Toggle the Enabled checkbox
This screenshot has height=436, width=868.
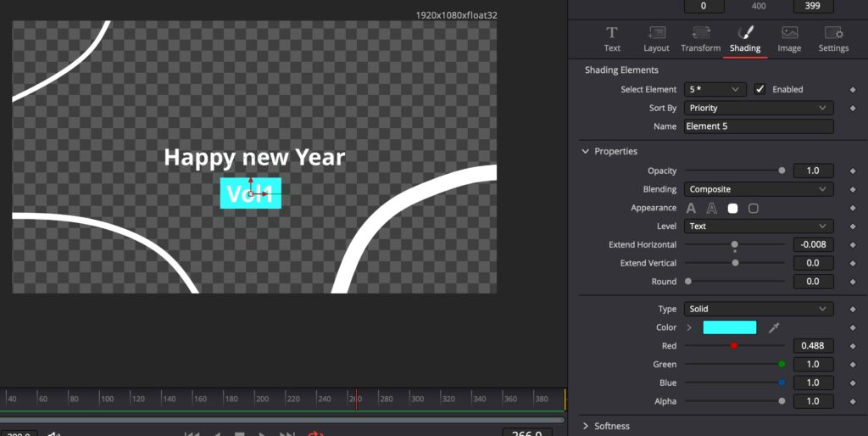759,89
